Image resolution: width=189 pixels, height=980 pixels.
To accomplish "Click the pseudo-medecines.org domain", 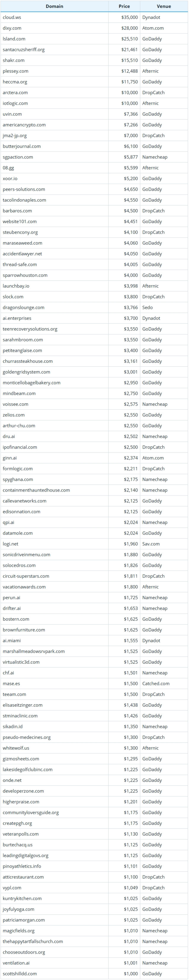I will click(x=27, y=737).
